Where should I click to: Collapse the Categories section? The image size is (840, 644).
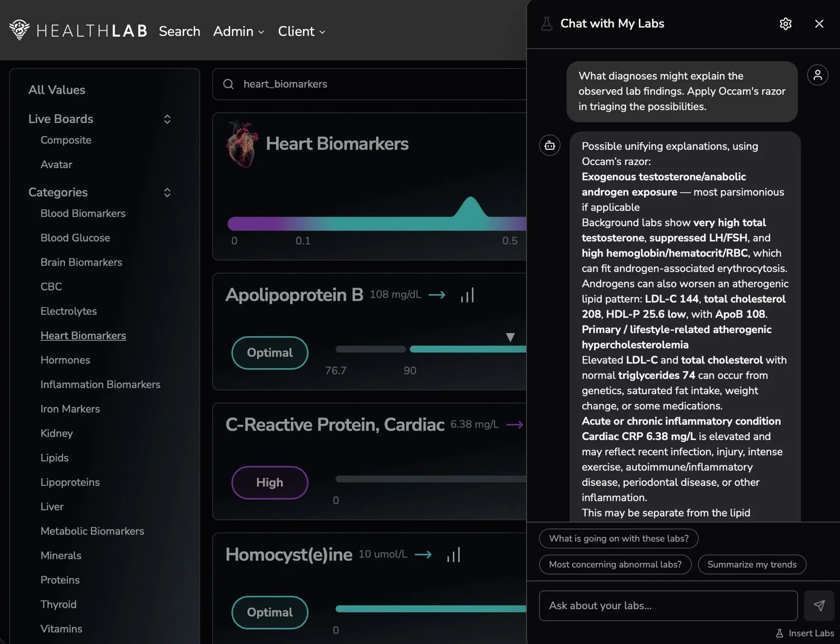coord(167,192)
